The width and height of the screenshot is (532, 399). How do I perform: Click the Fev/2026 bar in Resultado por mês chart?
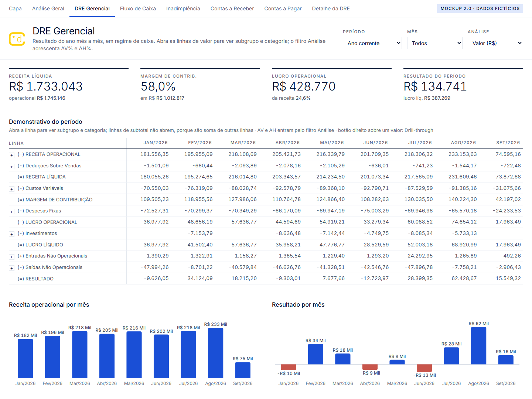[x=316, y=354]
